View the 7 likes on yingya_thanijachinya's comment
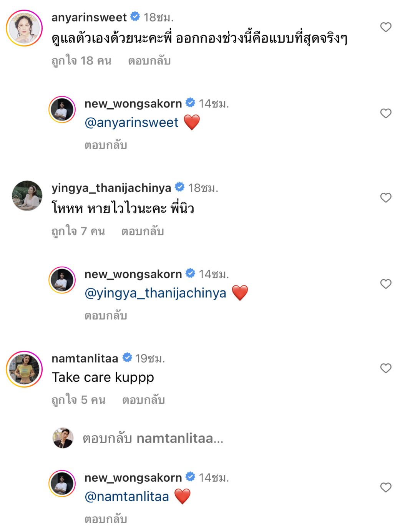The image size is (415, 532). (x=78, y=231)
